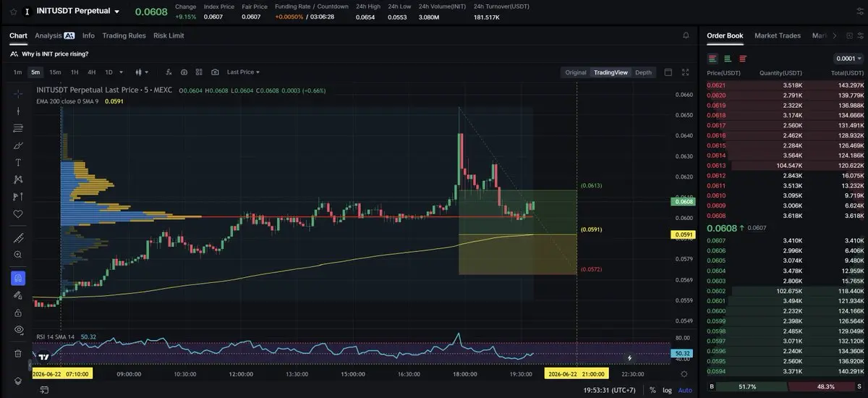Open 0.0001 price precision dropdown
The height and width of the screenshot is (398, 868).
tap(848, 59)
